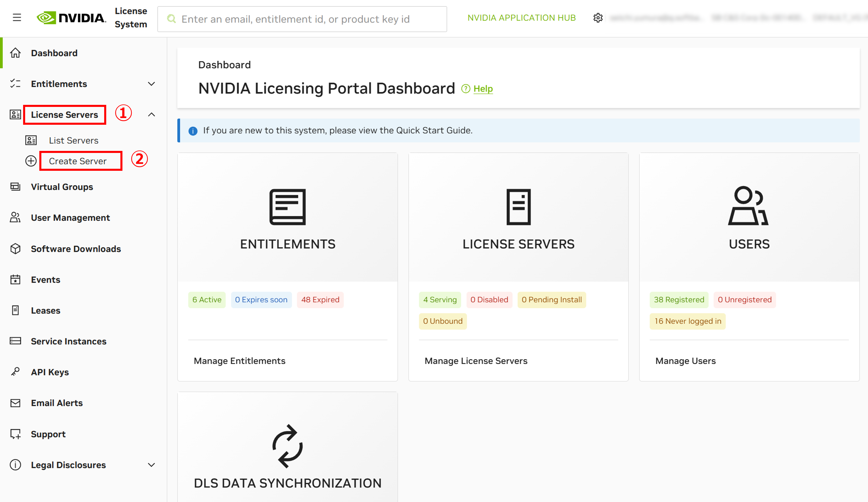Open the Support page

pyautogui.click(x=48, y=434)
